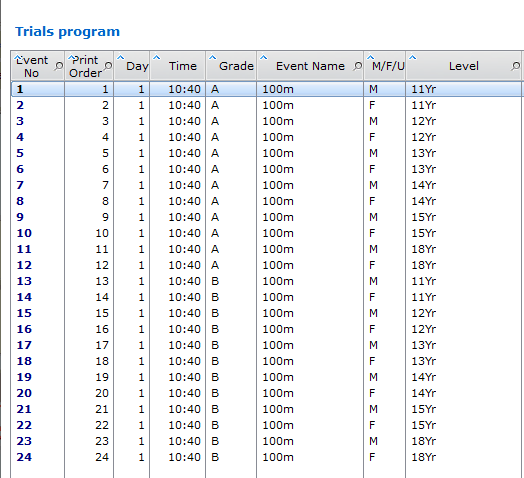Click the Time column header
Screen dimensions: 524x478
pyautogui.click(x=177, y=66)
